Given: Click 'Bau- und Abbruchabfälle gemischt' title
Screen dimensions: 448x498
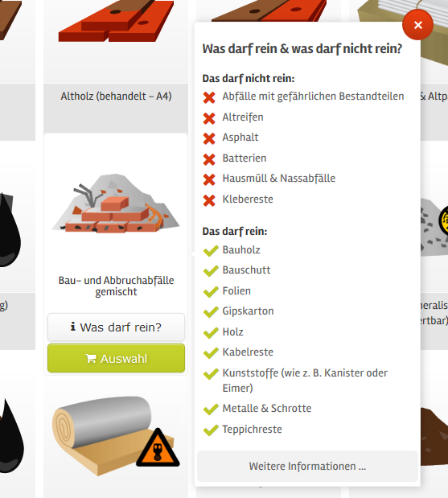Looking at the screenshot, I should [116, 286].
